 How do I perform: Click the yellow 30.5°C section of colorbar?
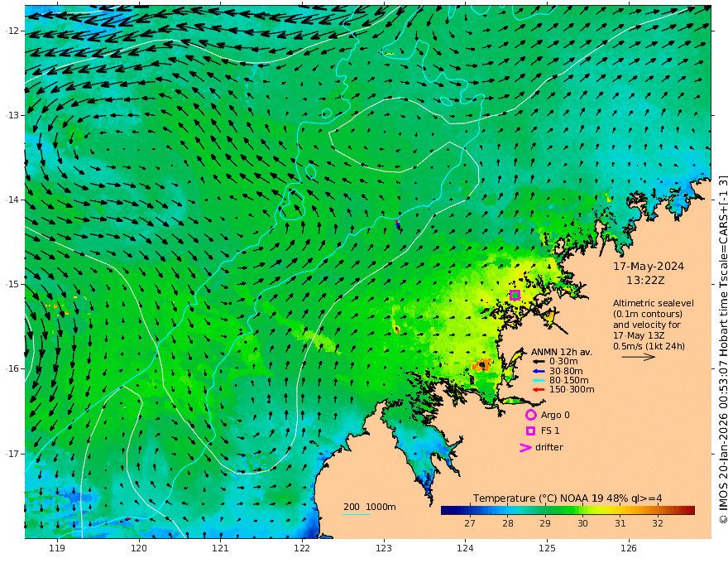(x=601, y=511)
